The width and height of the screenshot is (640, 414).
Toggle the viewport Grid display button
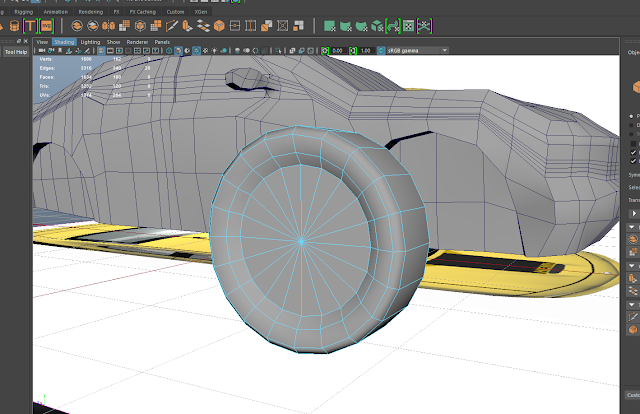101,51
